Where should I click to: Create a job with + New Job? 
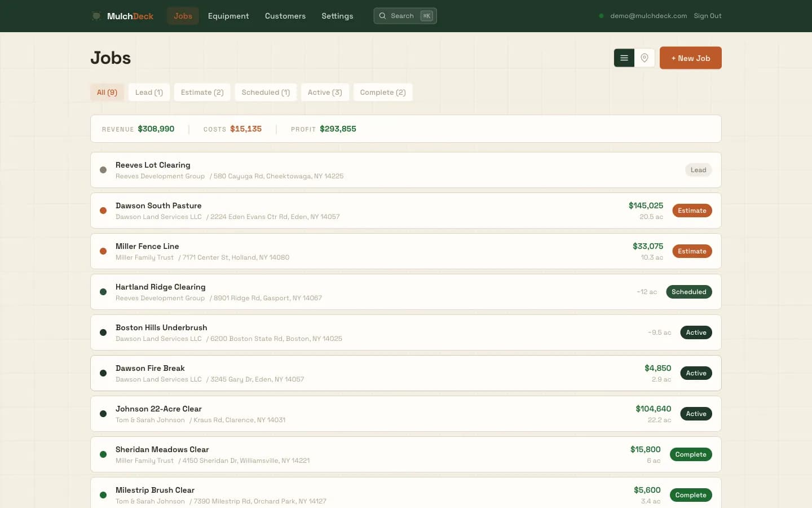691,58
